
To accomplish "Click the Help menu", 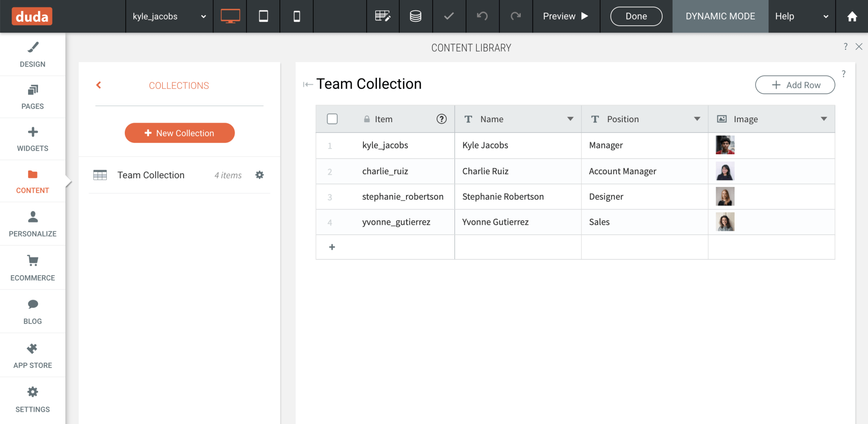I will (x=784, y=16).
